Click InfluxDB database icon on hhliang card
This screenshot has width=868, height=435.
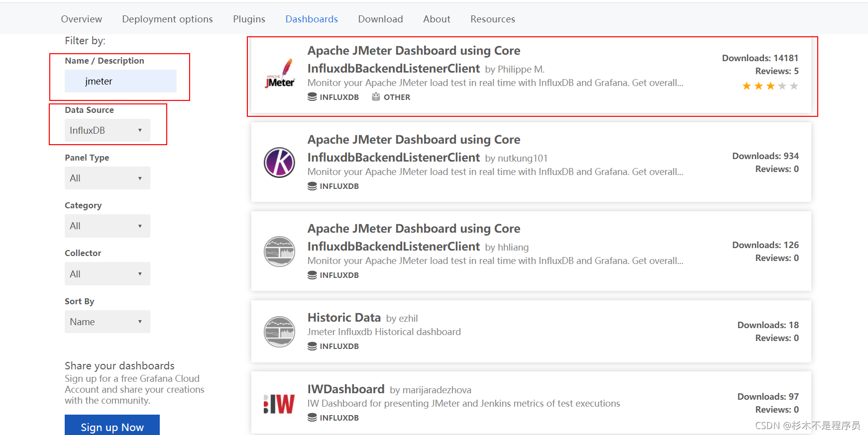pyautogui.click(x=312, y=275)
